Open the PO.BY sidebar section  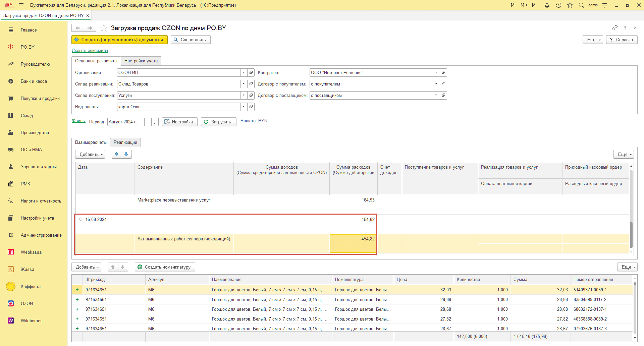pos(28,47)
